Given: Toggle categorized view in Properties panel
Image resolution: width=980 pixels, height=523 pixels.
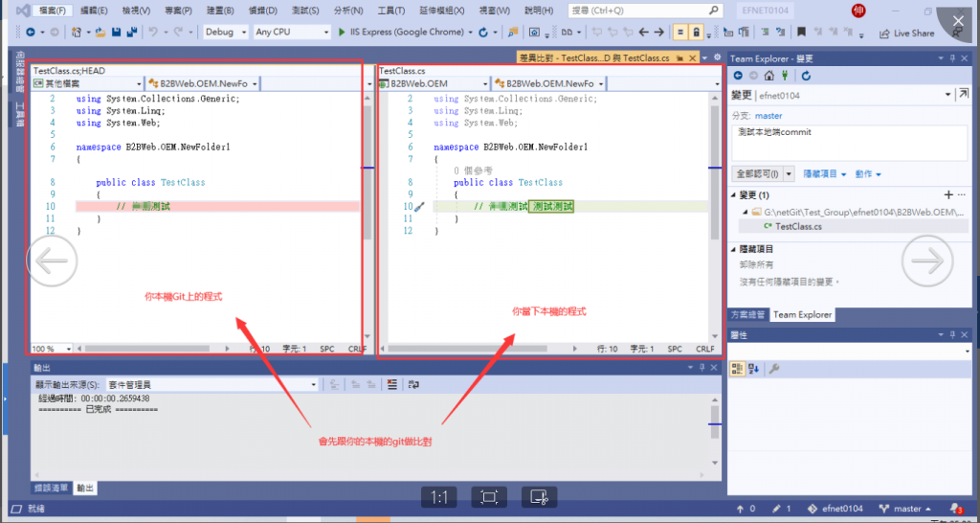Looking at the screenshot, I should pyautogui.click(x=737, y=369).
